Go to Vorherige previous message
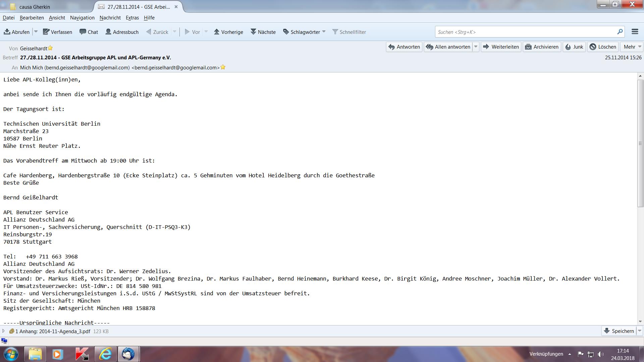The width and height of the screenshot is (644, 362). [x=228, y=32]
